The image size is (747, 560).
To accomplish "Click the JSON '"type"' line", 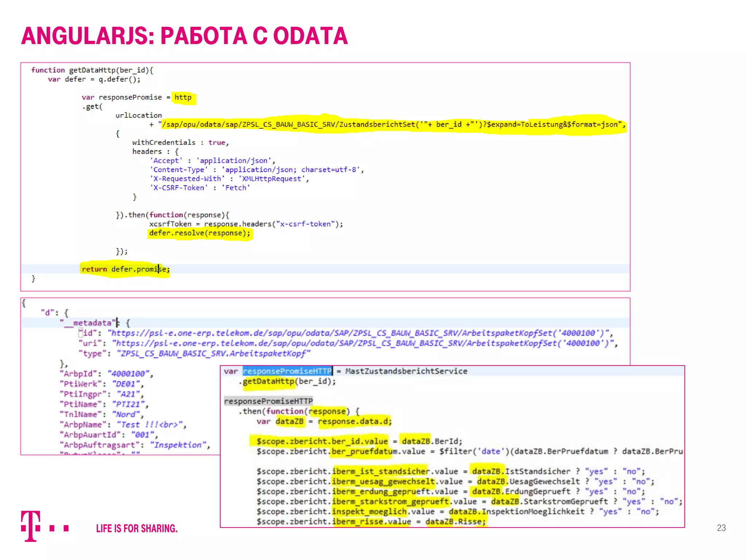I will (194, 353).
